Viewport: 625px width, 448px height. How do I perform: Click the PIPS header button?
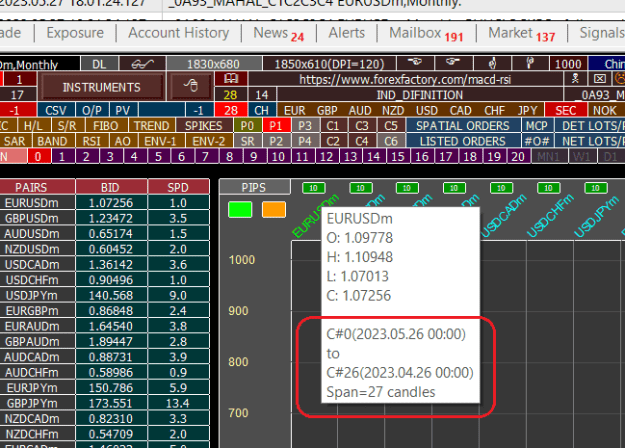pyautogui.click(x=254, y=187)
